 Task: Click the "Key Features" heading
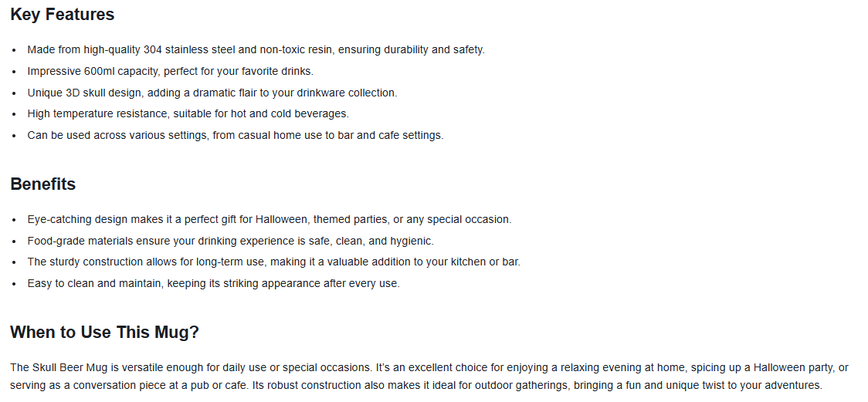62,15
